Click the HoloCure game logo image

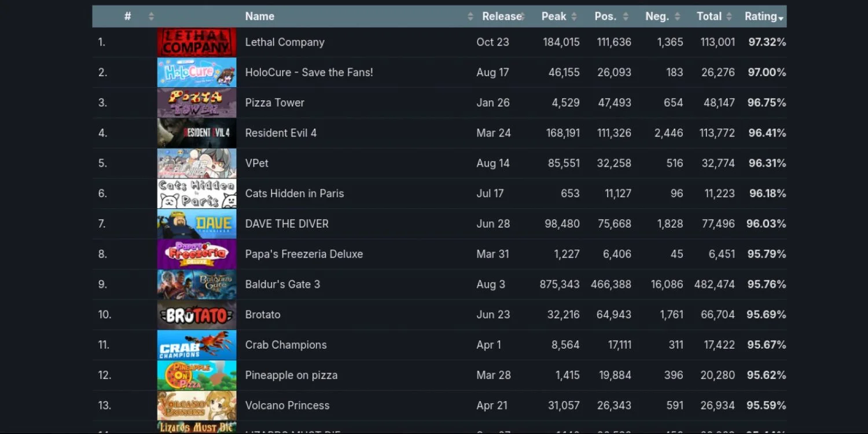coord(197,72)
